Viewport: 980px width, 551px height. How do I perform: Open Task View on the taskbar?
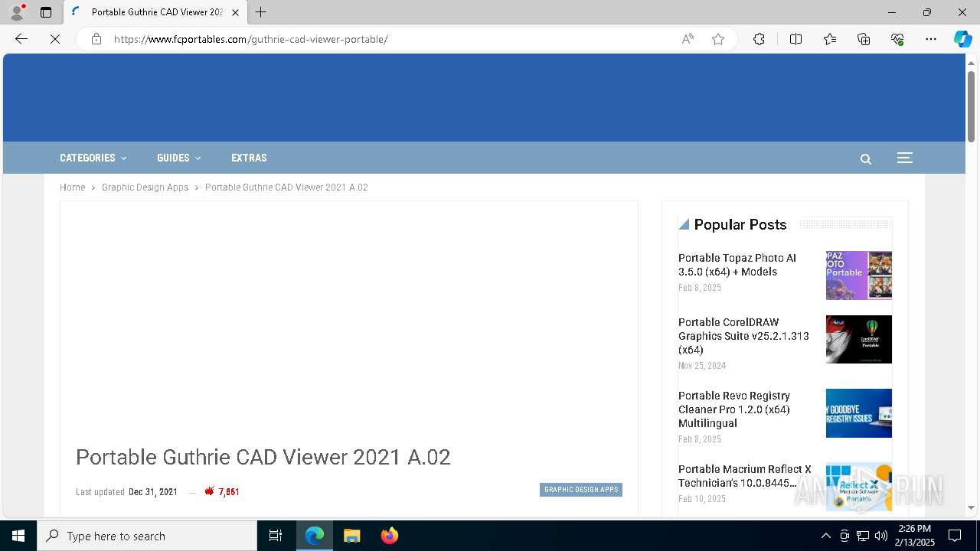click(x=276, y=536)
